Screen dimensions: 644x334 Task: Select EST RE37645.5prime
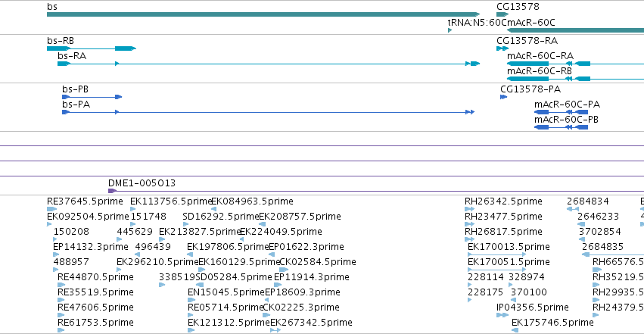pos(85,201)
